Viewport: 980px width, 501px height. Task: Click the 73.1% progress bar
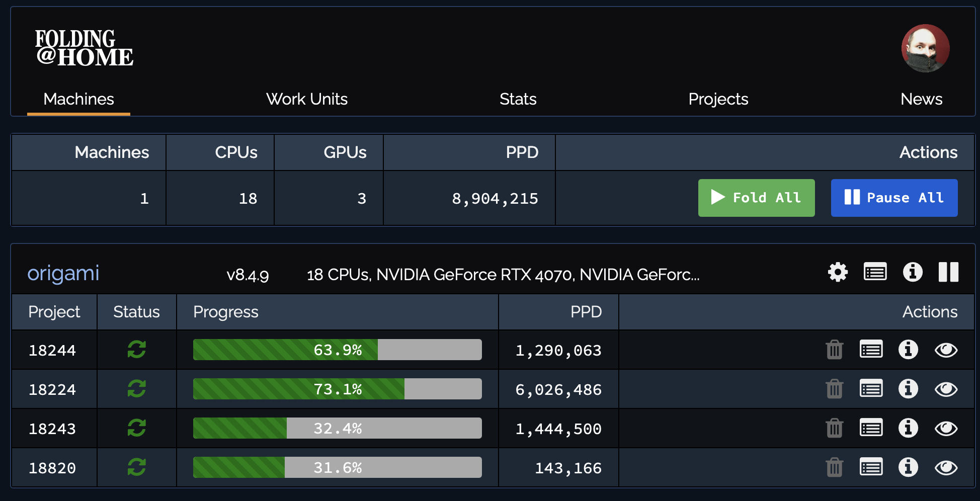[x=337, y=389]
